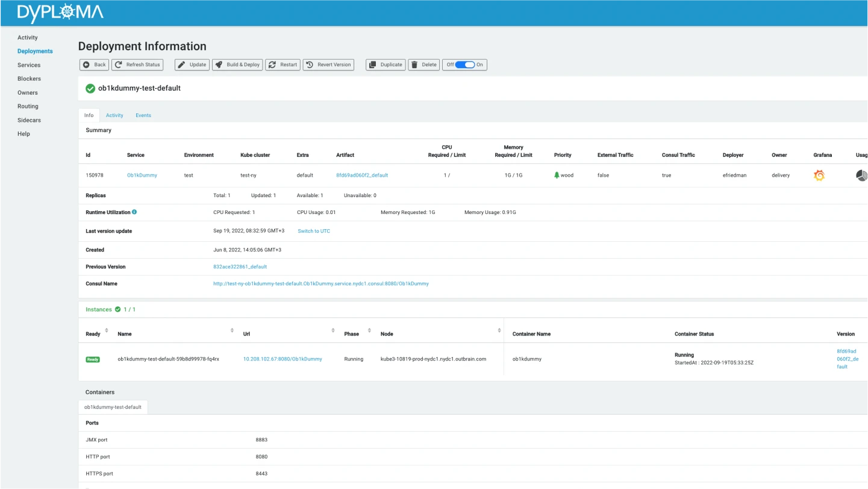
Task: Click the wood priority tree icon
Action: (x=557, y=175)
